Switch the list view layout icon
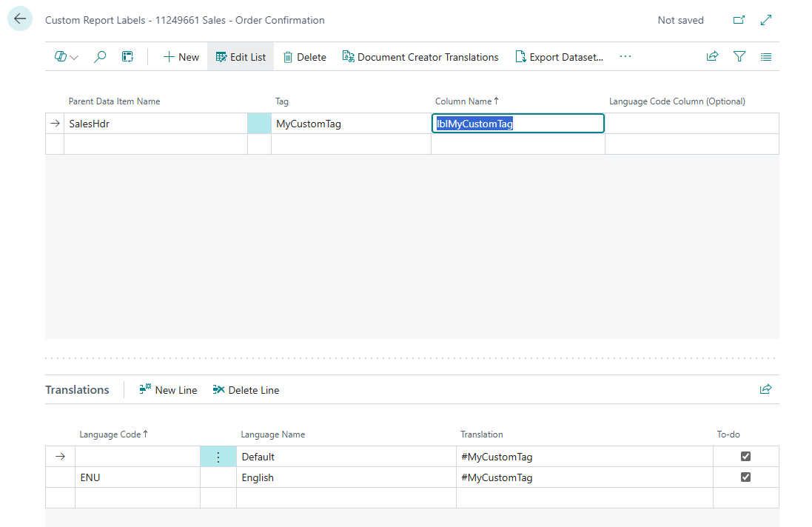This screenshot has height=527, width=812. pyautogui.click(x=766, y=57)
